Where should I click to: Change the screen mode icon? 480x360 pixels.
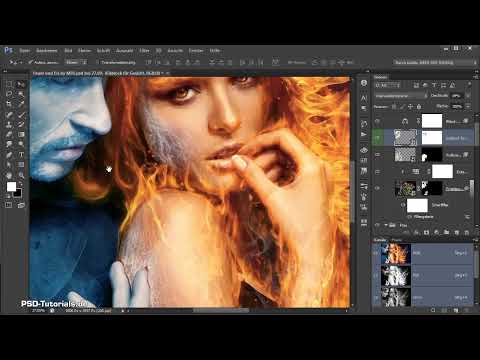tap(21, 205)
